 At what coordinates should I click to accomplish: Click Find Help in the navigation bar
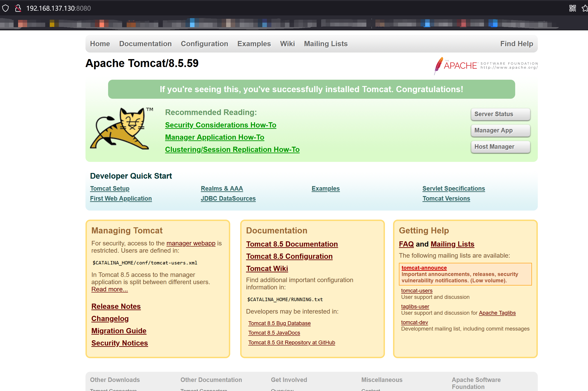[517, 44]
